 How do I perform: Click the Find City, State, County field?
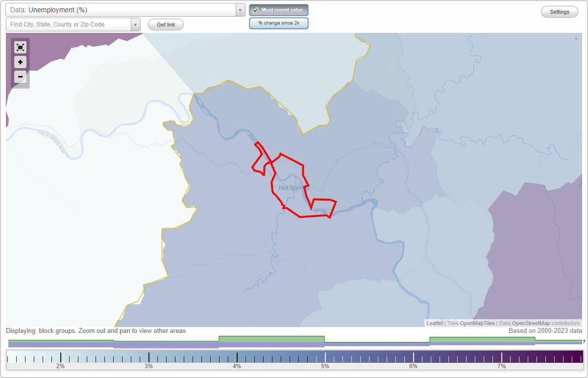(69, 24)
